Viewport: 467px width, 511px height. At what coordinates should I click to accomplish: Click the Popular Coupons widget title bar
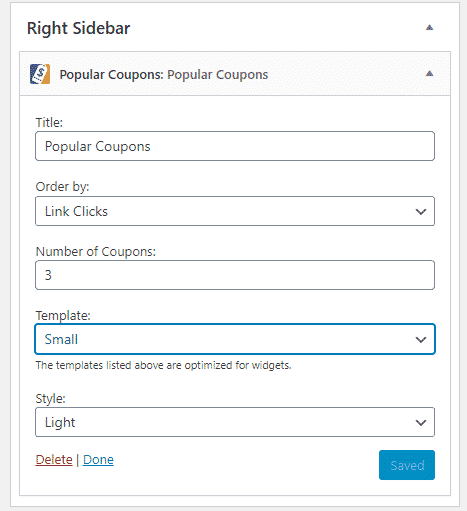tap(235, 74)
